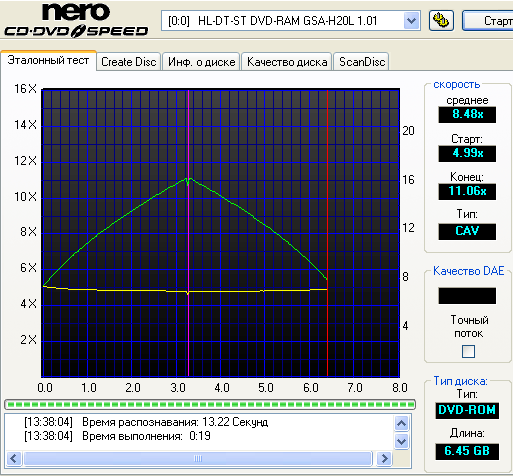Enable the Точный поток checkbox
This screenshot has height=476, width=513.
point(468,351)
